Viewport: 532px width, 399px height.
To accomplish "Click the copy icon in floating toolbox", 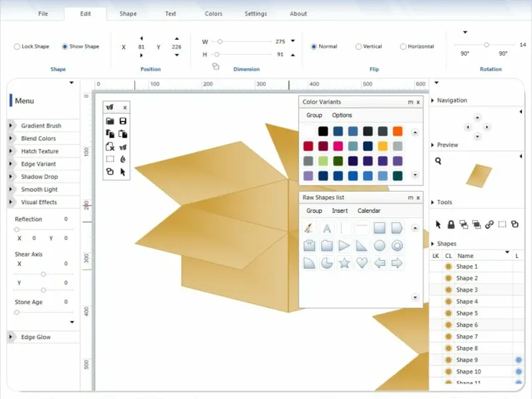I will [110, 134].
